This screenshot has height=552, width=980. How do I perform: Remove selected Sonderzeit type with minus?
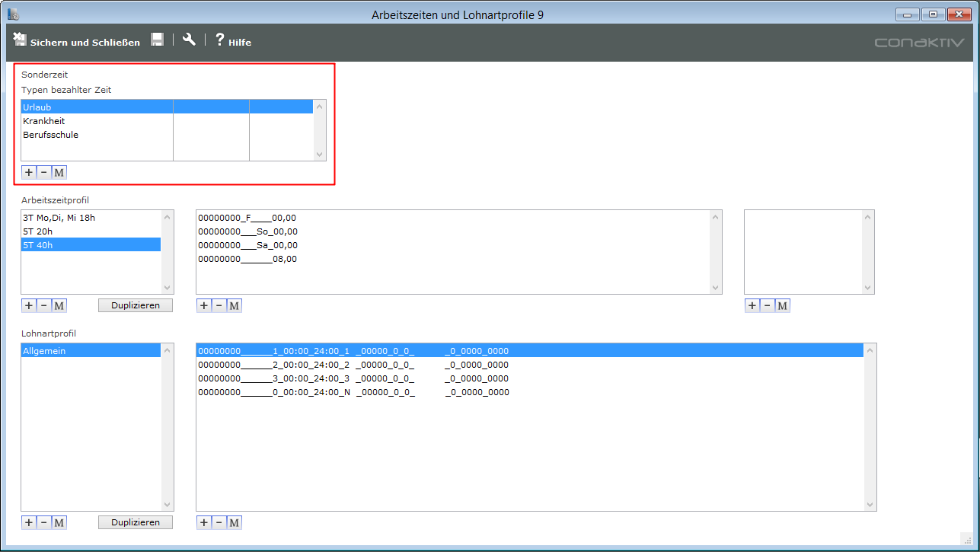coord(43,173)
